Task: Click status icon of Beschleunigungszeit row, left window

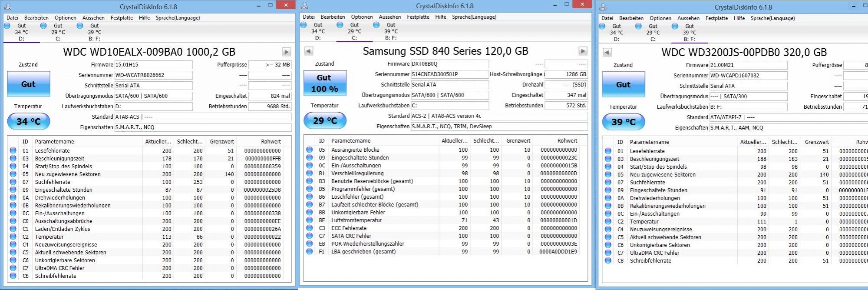Action: click(13, 159)
